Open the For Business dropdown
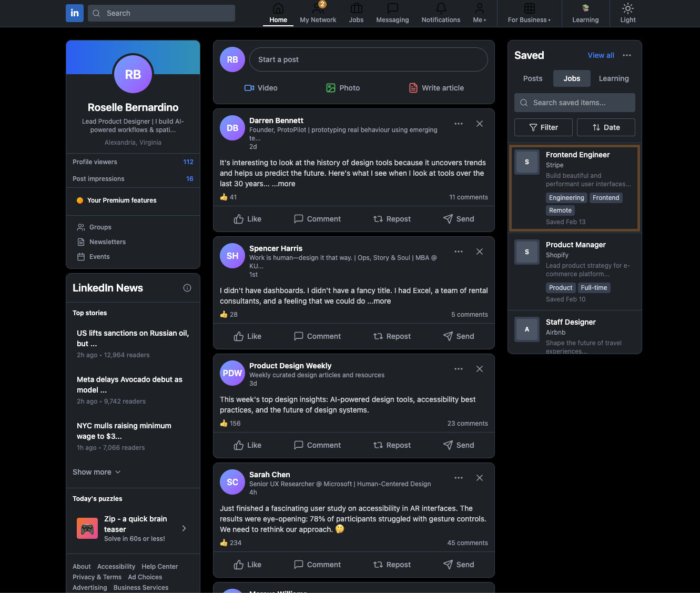 tap(529, 13)
